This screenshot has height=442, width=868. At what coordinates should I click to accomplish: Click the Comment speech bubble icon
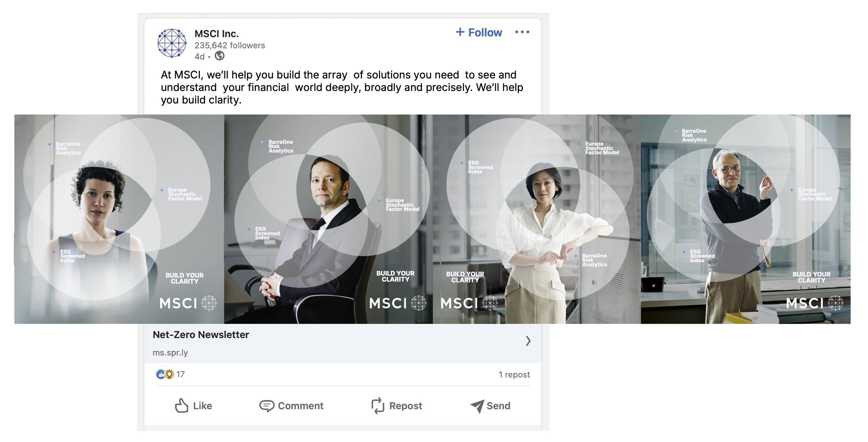(267, 406)
